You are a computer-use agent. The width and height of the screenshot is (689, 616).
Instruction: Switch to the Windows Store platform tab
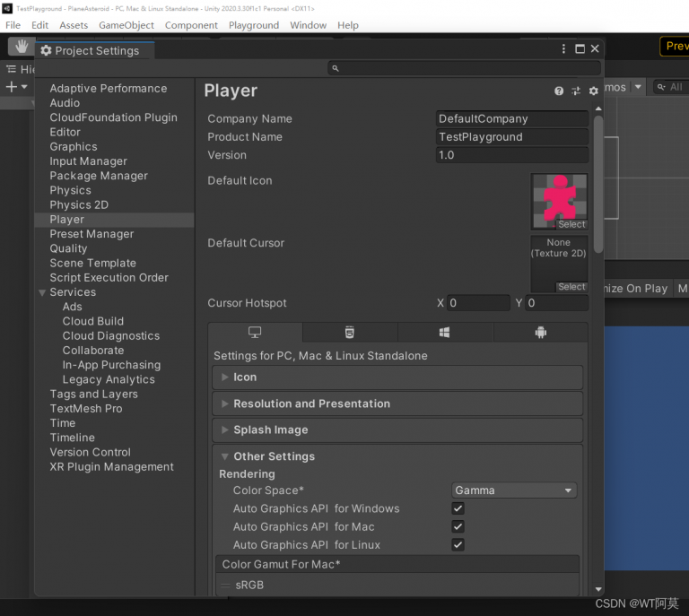pos(445,333)
